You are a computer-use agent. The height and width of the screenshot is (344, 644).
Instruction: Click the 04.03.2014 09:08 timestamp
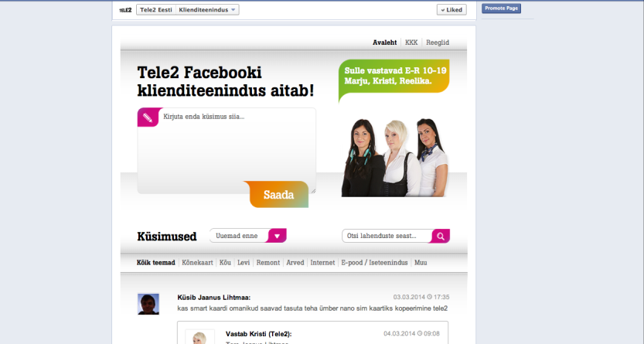[411, 334]
